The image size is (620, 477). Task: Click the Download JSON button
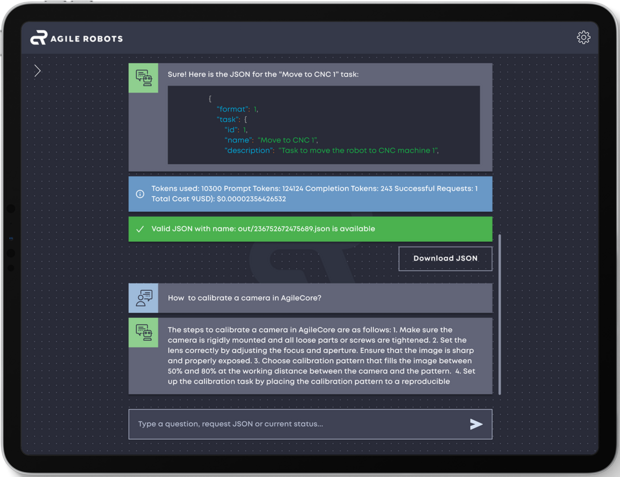click(445, 259)
